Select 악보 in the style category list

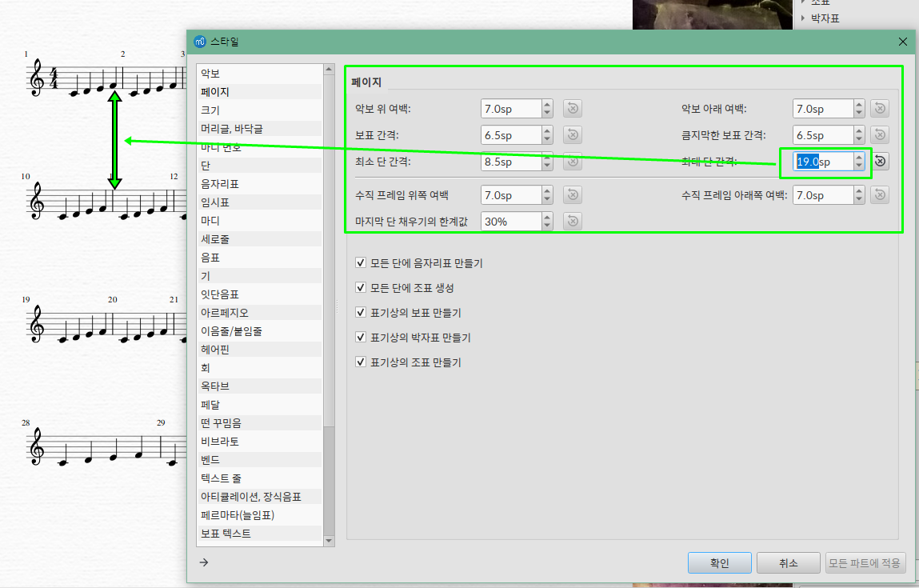[x=260, y=74]
